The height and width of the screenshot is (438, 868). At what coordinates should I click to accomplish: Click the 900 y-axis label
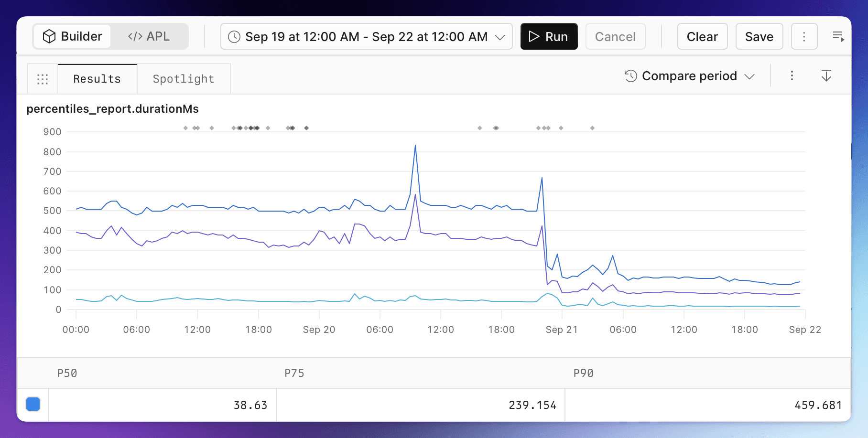click(52, 132)
